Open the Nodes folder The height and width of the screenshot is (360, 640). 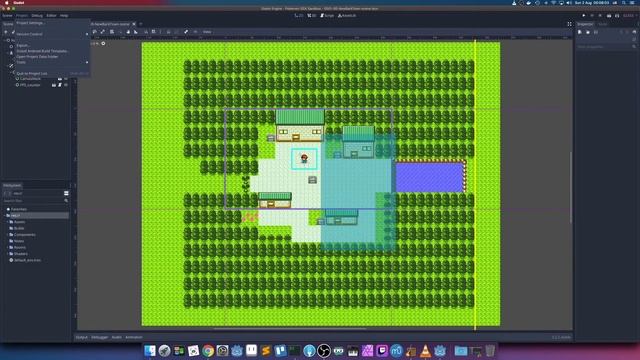point(19,241)
